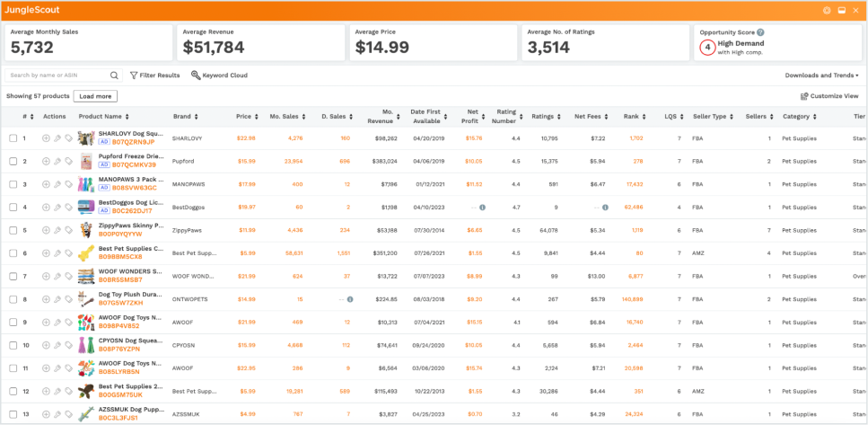Click Average Monthly Sales value 5,732
This screenshot has width=868, height=425.
tap(32, 48)
